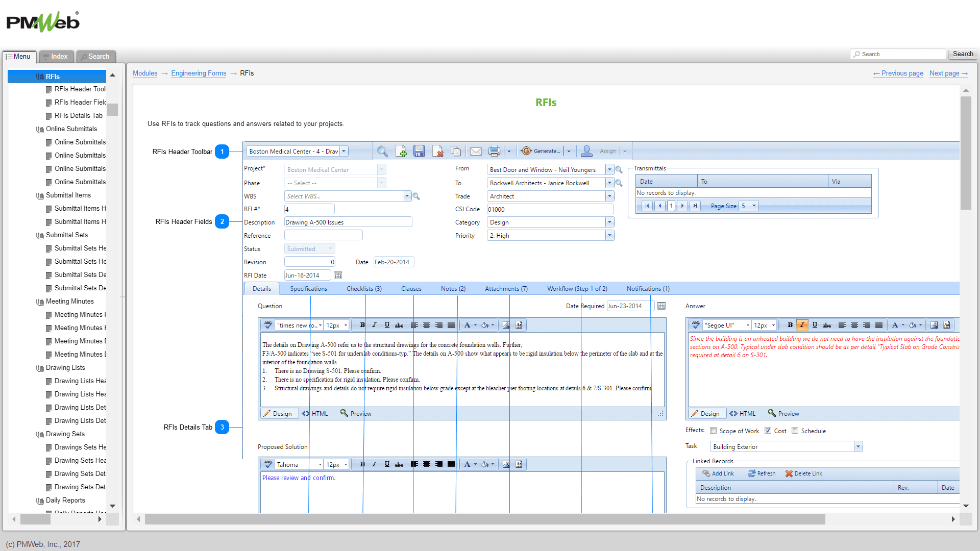Click the print icon
Screen dimensions: 980x551
tap(494, 152)
